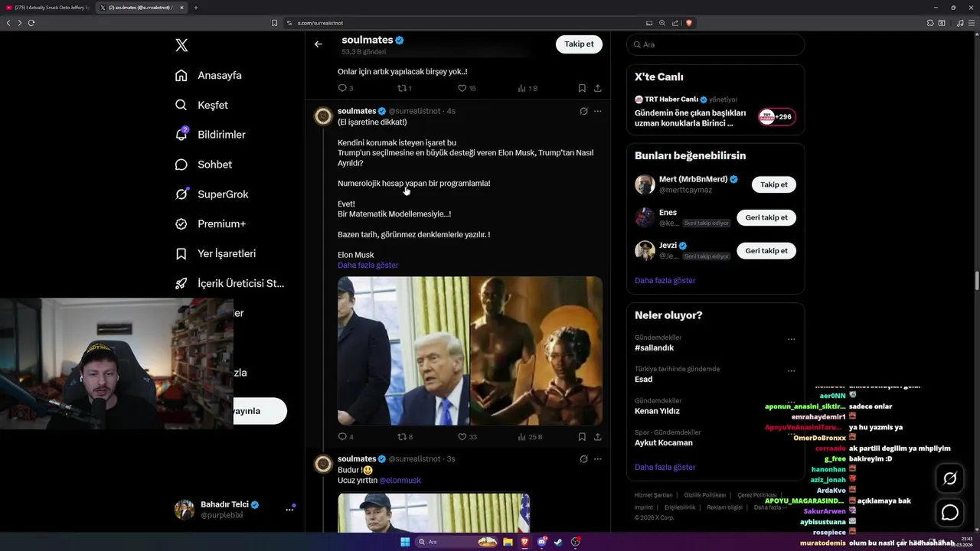Expand post with Daha fazla göster under Elon Musk

[x=367, y=266]
